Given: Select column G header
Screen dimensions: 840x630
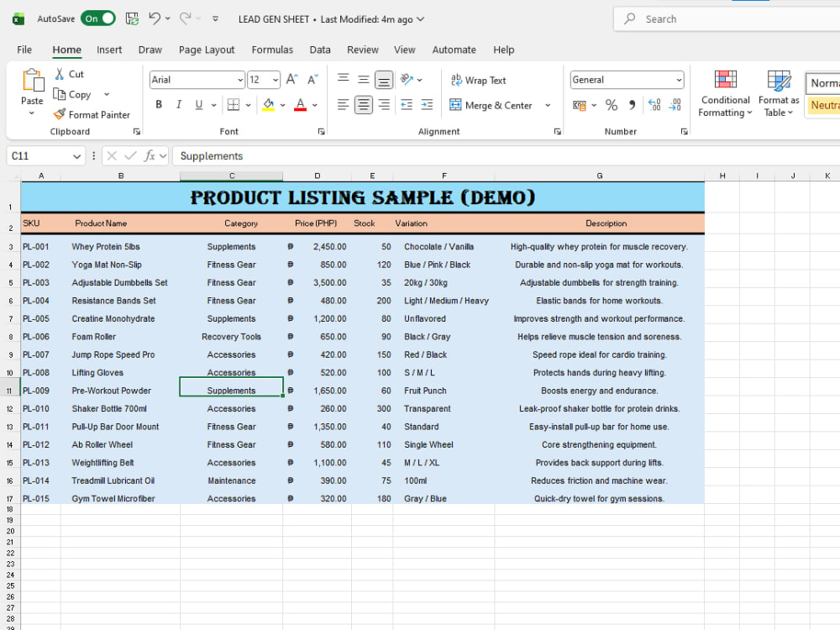Looking at the screenshot, I should click(600, 176).
